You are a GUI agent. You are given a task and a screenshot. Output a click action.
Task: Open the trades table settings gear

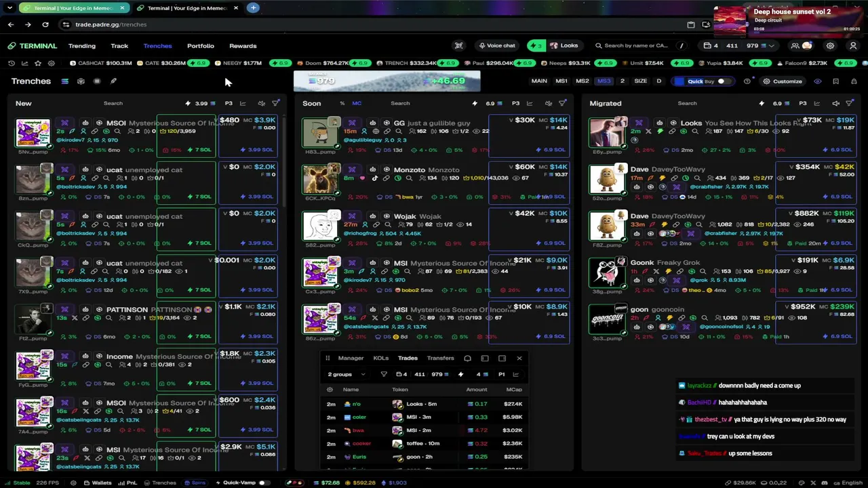[x=330, y=390]
